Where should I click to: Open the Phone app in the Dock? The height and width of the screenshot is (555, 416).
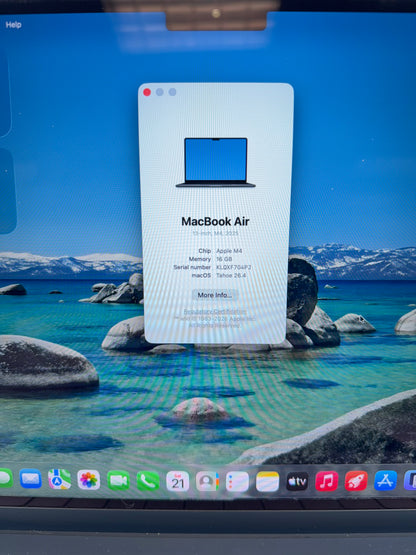pyautogui.click(x=148, y=481)
